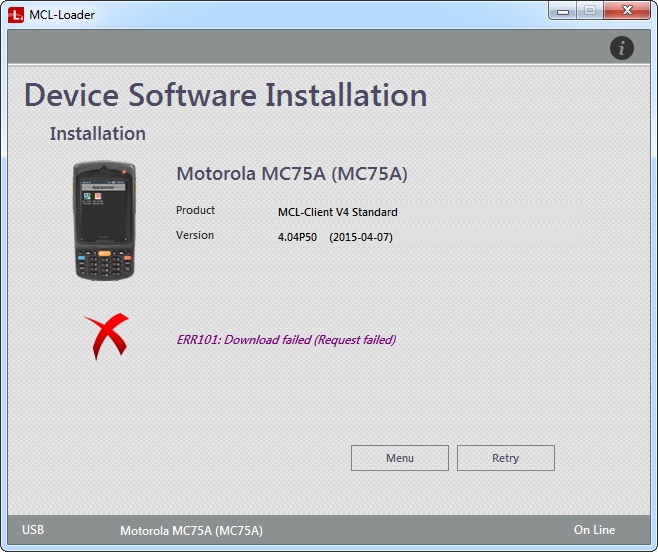Screen dimensions: 658x552
Task: Click the 2015-04-07 release date text
Action: coord(360,237)
